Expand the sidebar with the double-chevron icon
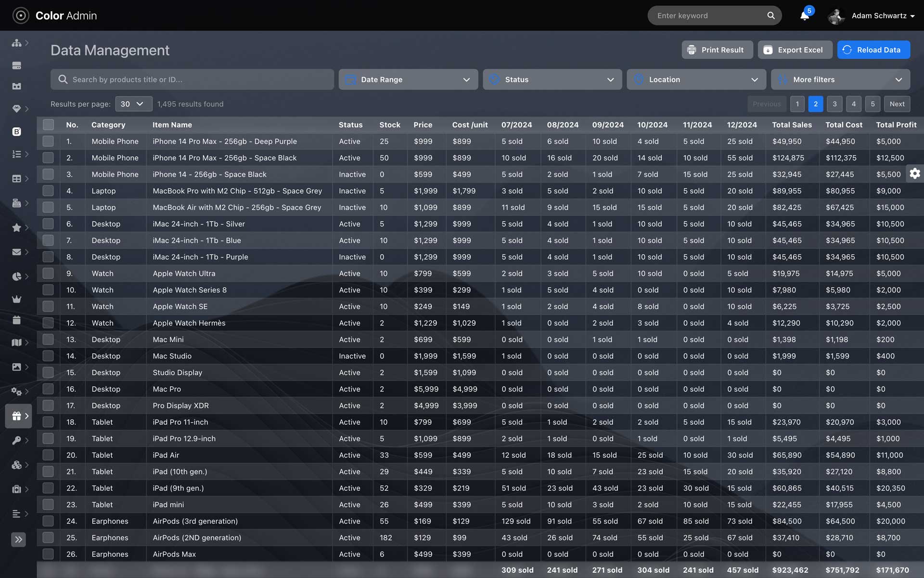Viewport: 924px width, 578px height. [x=18, y=539]
